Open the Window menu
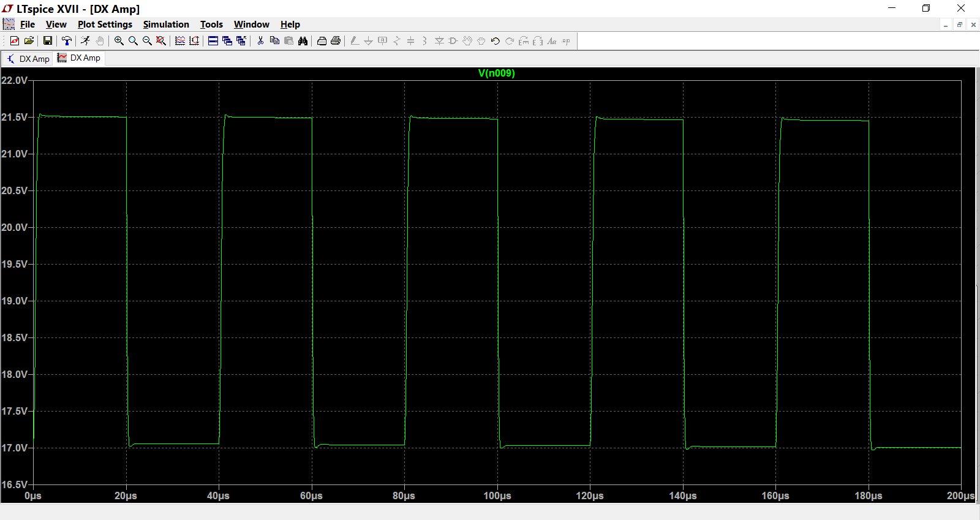 coord(252,24)
